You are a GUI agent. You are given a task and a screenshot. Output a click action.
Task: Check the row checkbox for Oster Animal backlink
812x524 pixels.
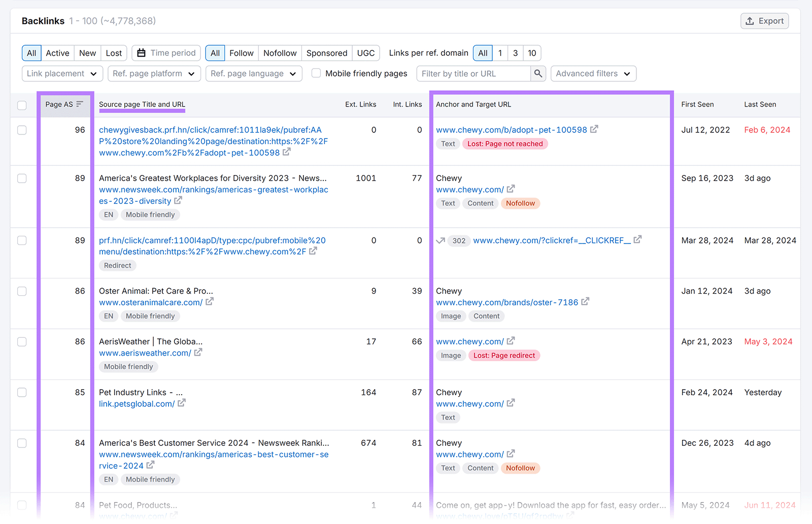coord(22,291)
